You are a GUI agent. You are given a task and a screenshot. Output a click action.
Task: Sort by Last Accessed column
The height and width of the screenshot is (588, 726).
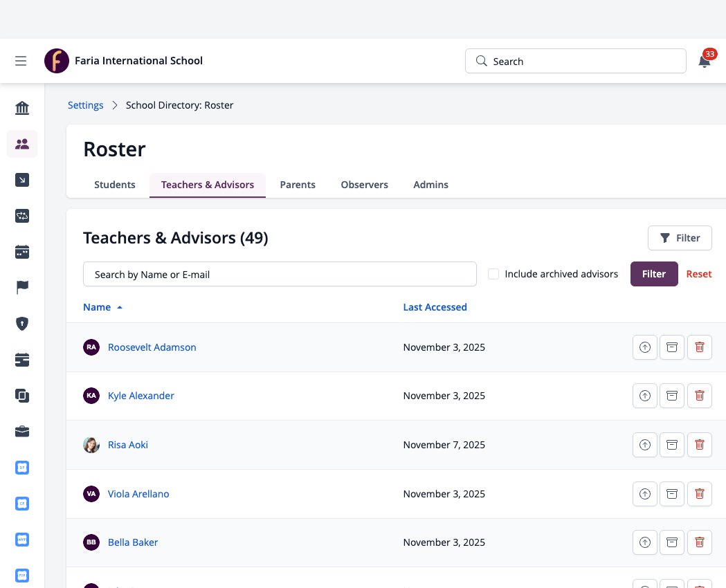point(435,307)
